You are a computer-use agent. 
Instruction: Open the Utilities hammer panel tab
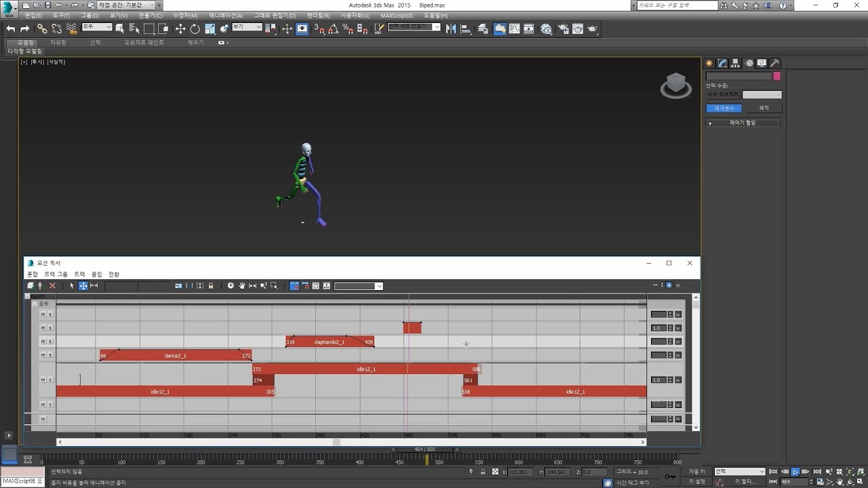[x=775, y=63]
